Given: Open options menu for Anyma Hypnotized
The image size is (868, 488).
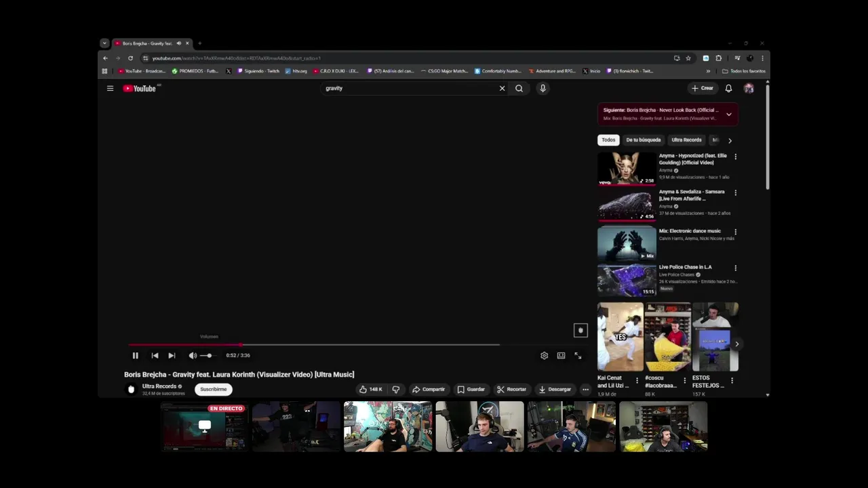Looking at the screenshot, I should (x=735, y=157).
